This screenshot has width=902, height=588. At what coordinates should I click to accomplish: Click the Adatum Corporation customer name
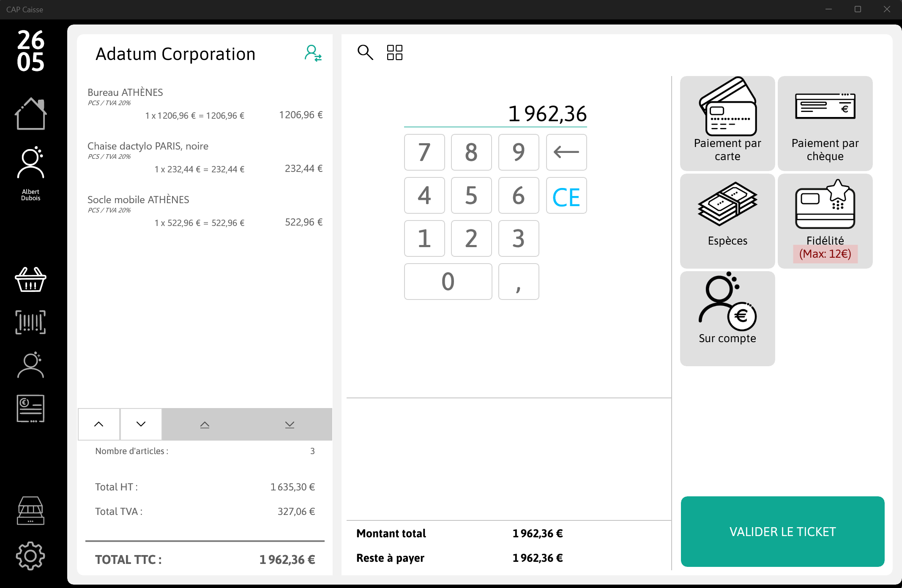pos(175,54)
